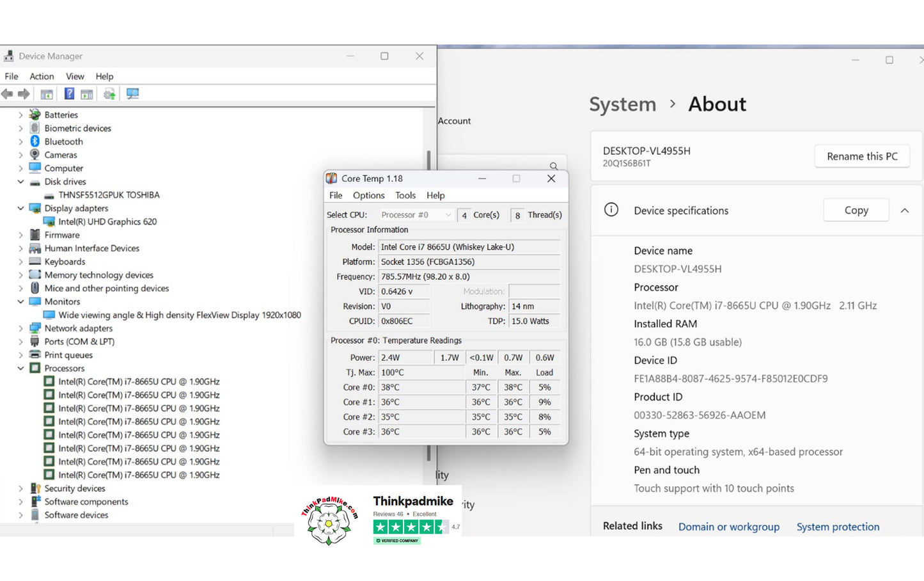Open the Help menu in Core Temp

(x=435, y=195)
